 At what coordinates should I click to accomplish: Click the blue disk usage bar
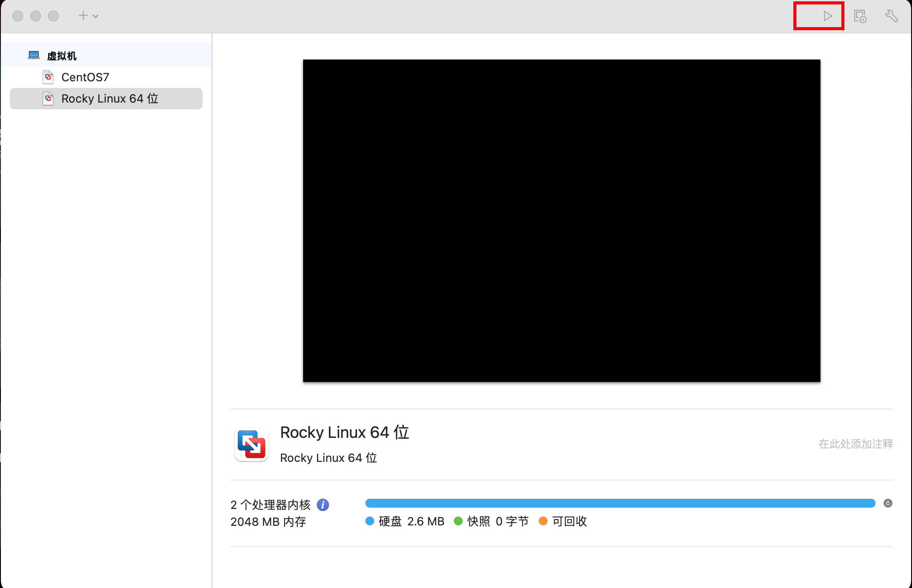click(620, 503)
